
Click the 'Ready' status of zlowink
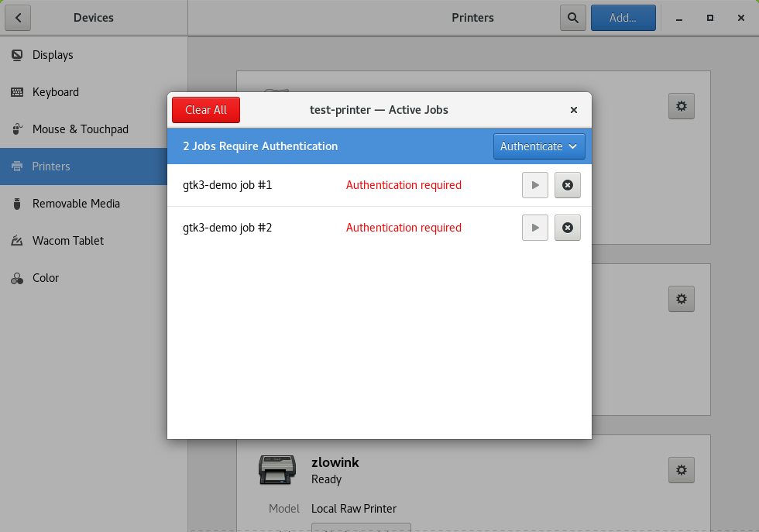[x=326, y=479]
